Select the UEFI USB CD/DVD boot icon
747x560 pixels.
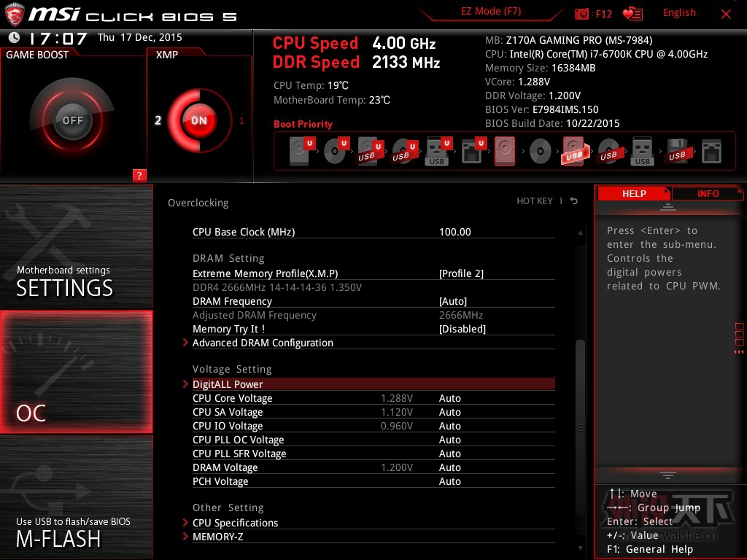coord(404,151)
